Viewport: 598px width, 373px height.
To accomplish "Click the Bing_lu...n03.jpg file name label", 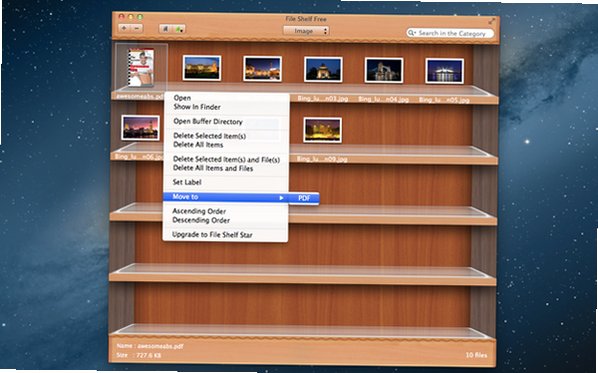I will click(x=323, y=99).
